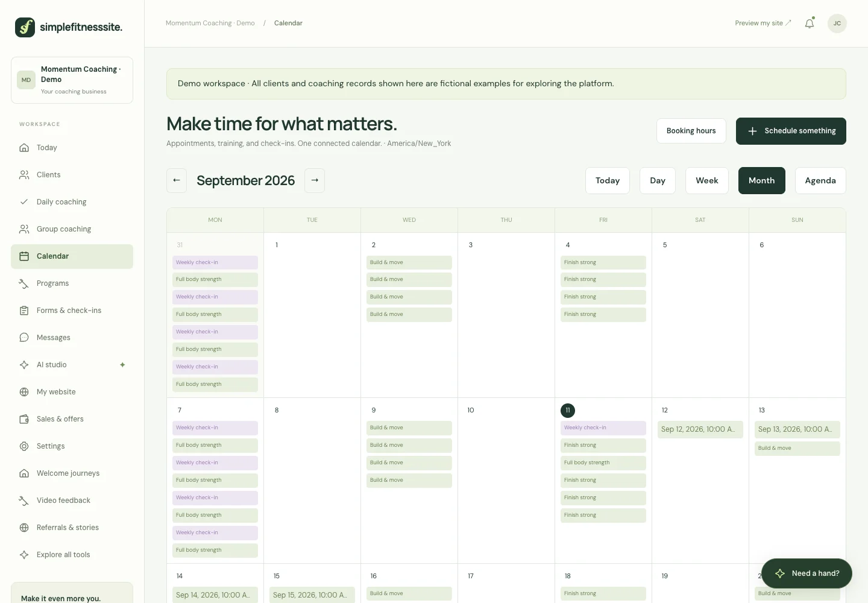Open the Sep 13, 2026, 10:00 event
This screenshot has height=603, width=868.
(x=797, y=429)
